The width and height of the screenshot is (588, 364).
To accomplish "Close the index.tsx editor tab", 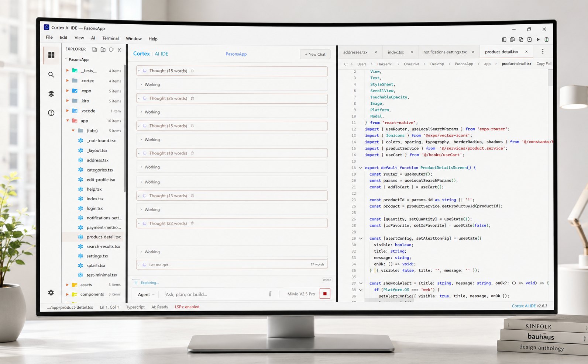I will (x=412, y=52).
